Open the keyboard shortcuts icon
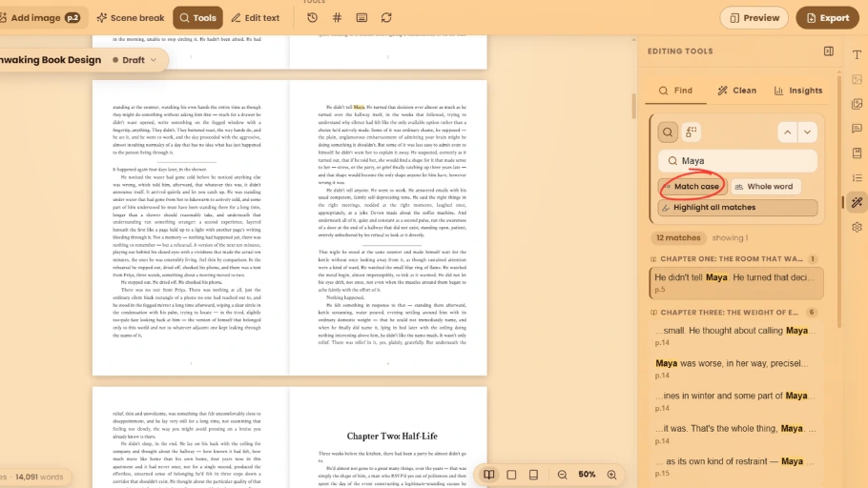The width and height of the screenshot is (868, 488). coord(362,18)
